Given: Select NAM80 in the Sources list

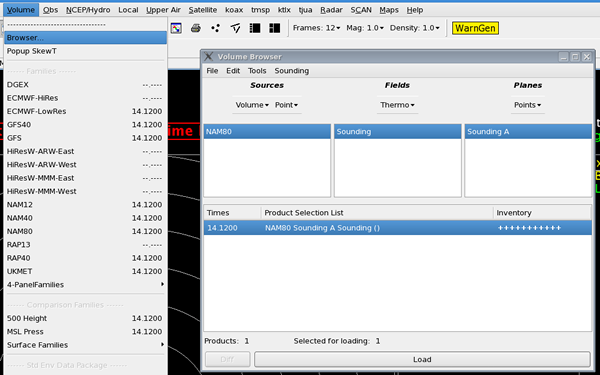Looking at the screenshot, I should [x=267, y=132].
